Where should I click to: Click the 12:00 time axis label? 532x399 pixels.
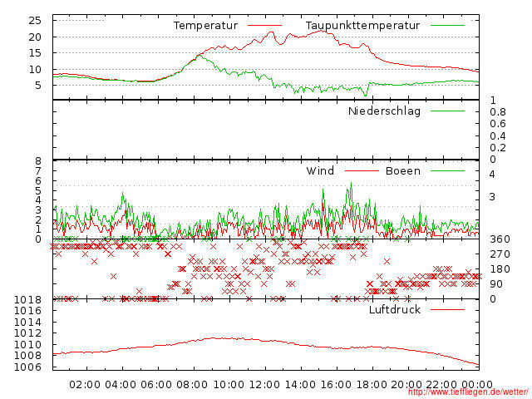pos(264,385)
